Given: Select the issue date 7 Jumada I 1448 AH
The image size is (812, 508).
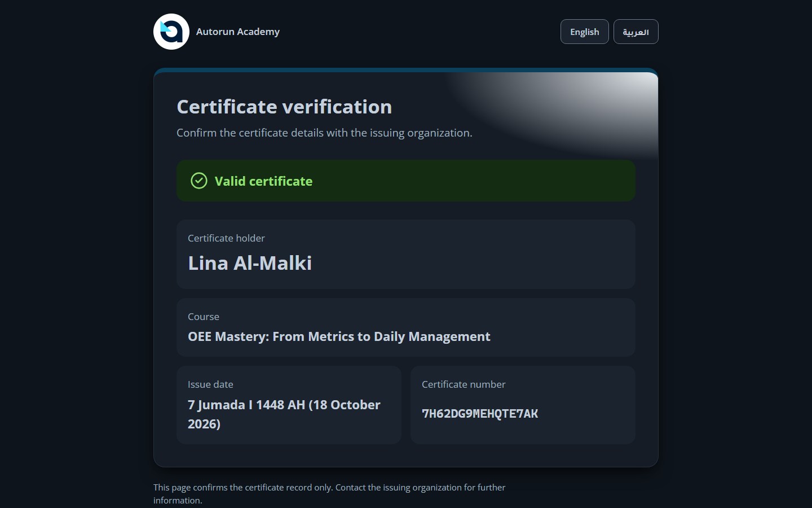Looking at the screenshot, I should (x=284, y=414).
